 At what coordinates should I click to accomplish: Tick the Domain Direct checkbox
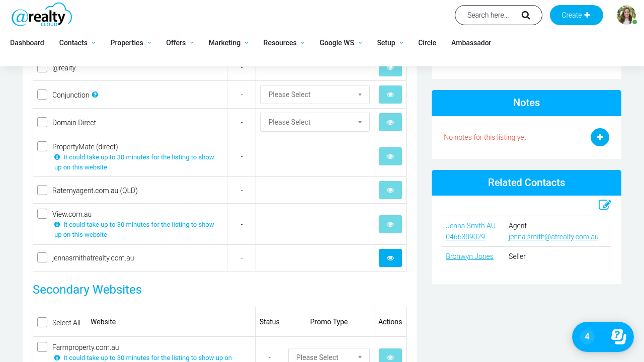(x=42, y=122)
